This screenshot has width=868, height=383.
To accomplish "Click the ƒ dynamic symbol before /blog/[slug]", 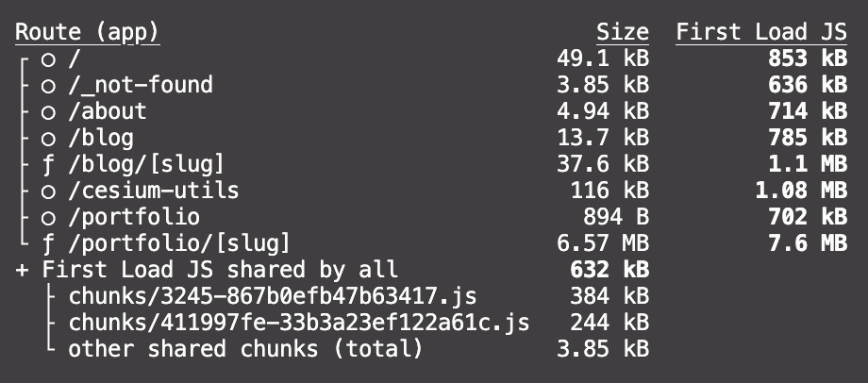I will [x=48, y=165].
